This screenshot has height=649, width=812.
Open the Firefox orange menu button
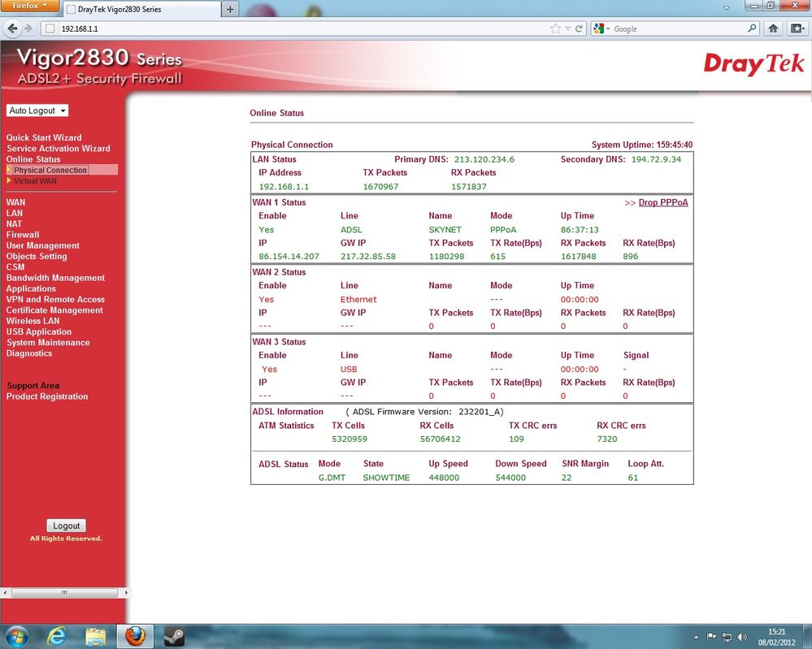click(29, 6)
